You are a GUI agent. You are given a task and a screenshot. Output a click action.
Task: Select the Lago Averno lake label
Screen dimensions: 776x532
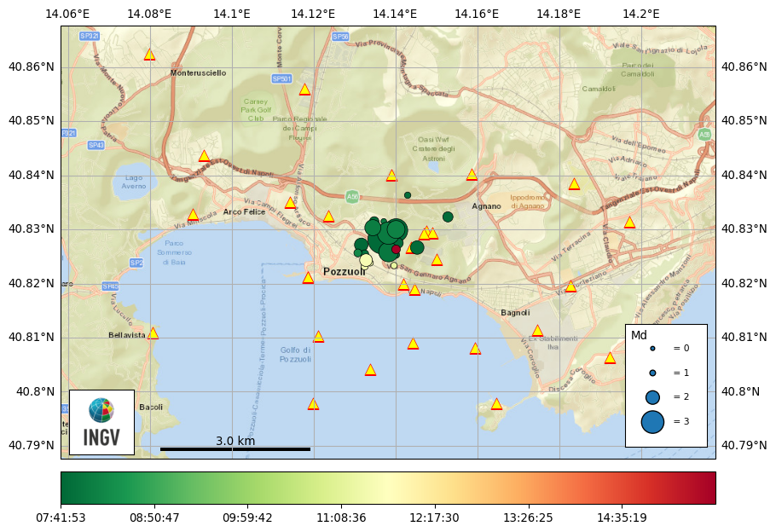134,182
